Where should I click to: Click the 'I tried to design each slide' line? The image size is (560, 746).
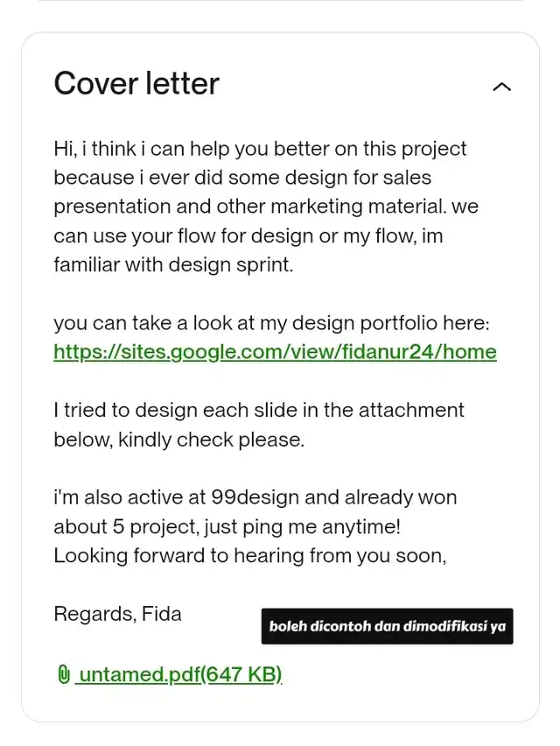259,410
